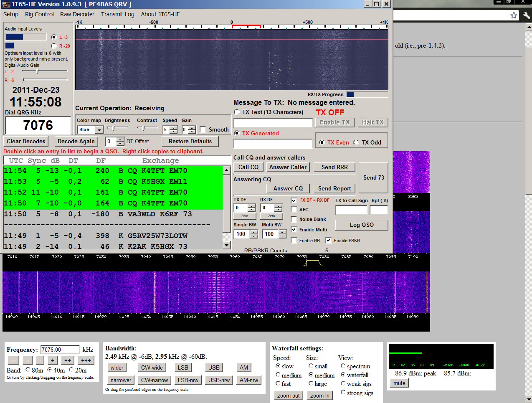Select the USB bandwidth filter

pos(214,368)
